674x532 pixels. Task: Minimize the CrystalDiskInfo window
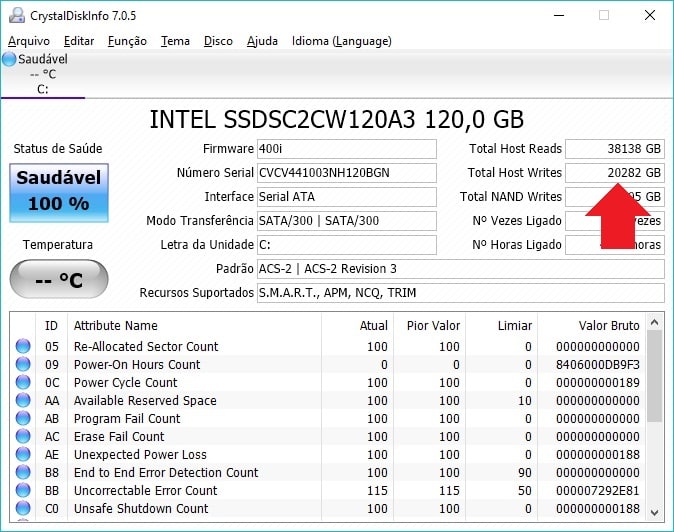coord(559,15)
